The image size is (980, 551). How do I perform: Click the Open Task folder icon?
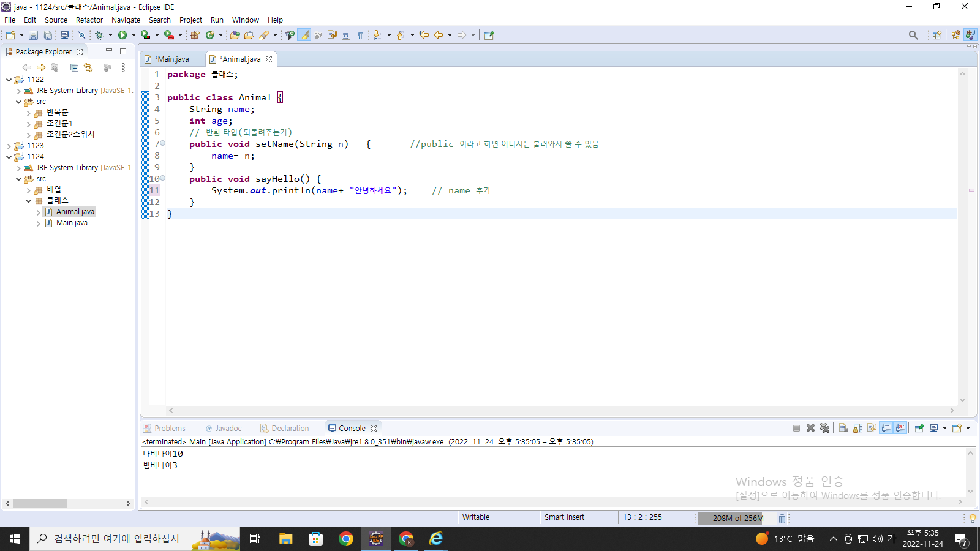click(249, 35)
